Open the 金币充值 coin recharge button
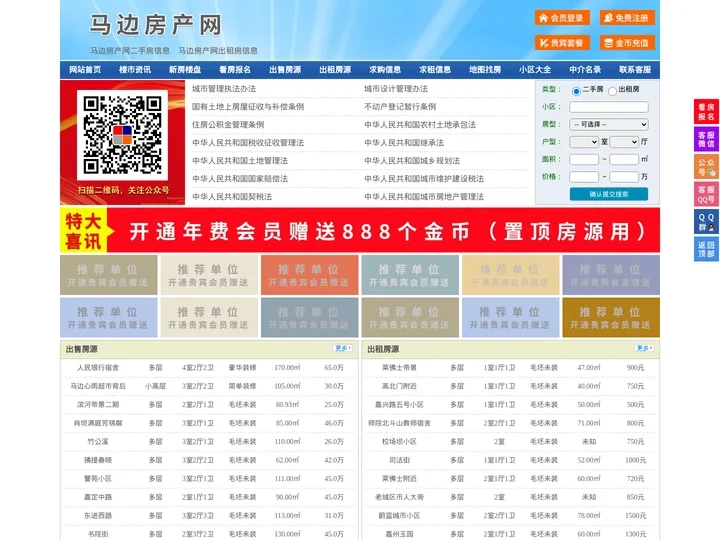 click(x=627, y=43)
